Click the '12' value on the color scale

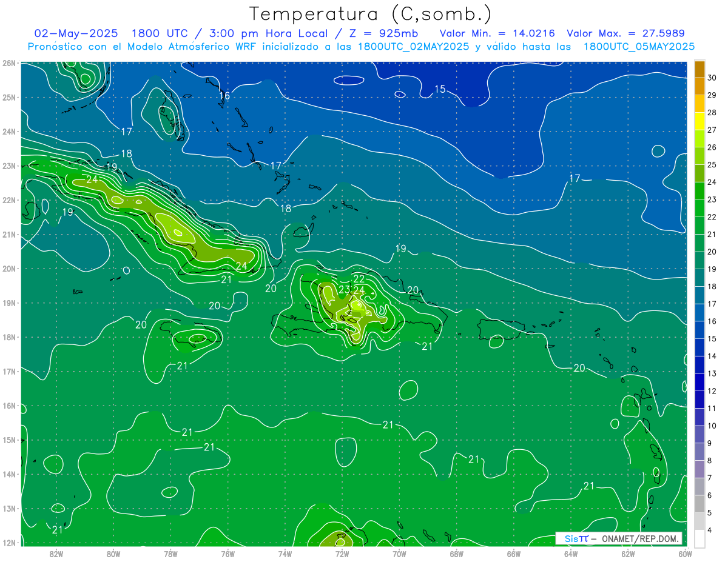712,390
